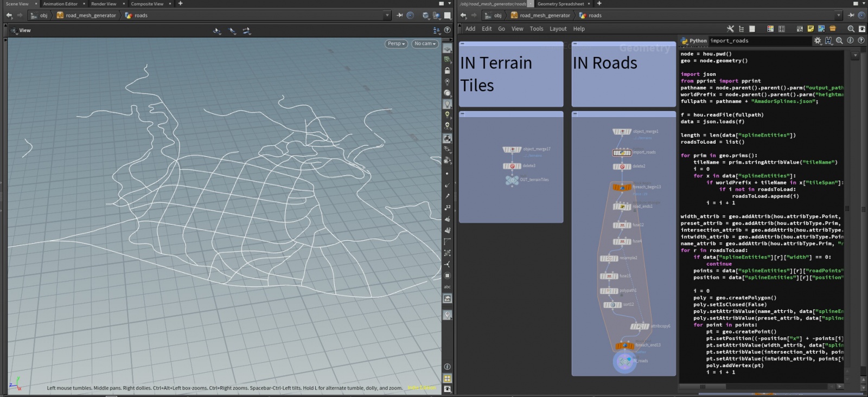Select the polypath1 node
This screenshot has height=397, width=868.
pyautogui.click(x=609, y=291)
